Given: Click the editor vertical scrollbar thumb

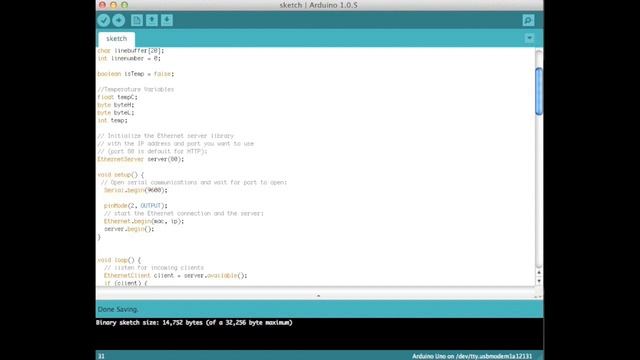Looking at the screenshot, I should (539, 91).
